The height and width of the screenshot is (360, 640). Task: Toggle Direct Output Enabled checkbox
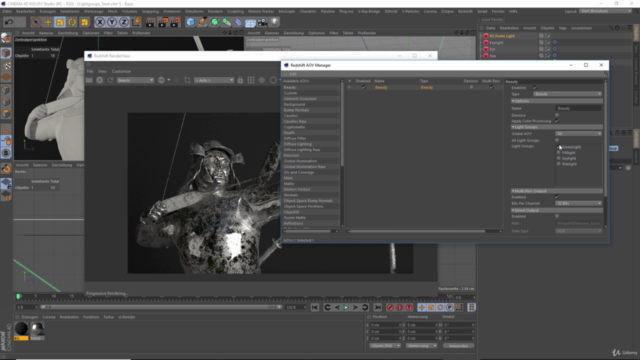557,216
